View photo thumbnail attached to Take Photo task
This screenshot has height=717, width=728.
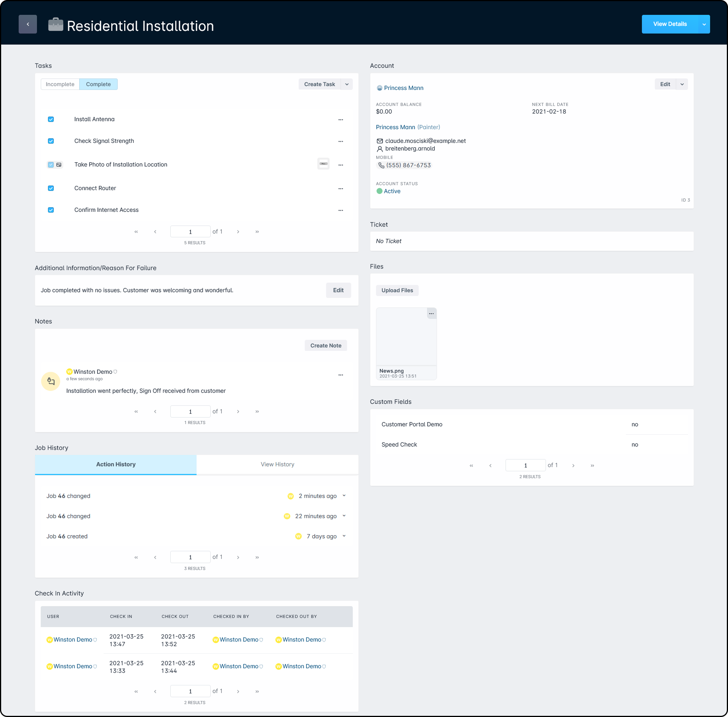(323, 164)
